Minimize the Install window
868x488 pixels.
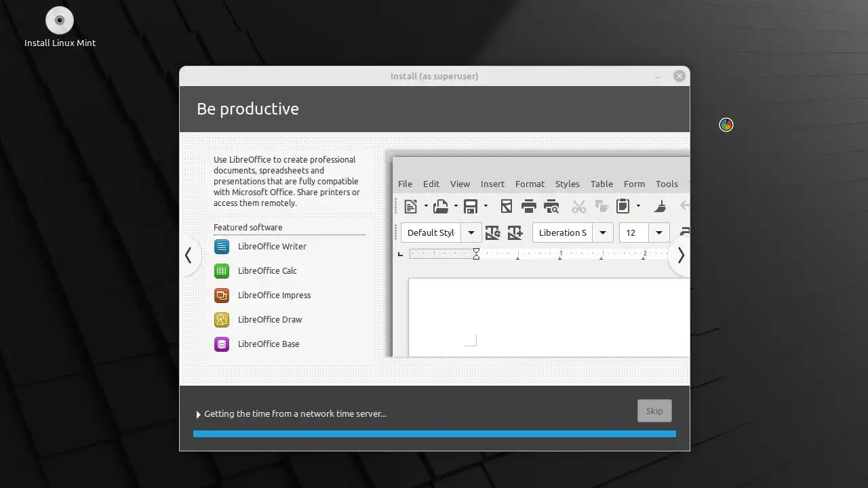658,77
